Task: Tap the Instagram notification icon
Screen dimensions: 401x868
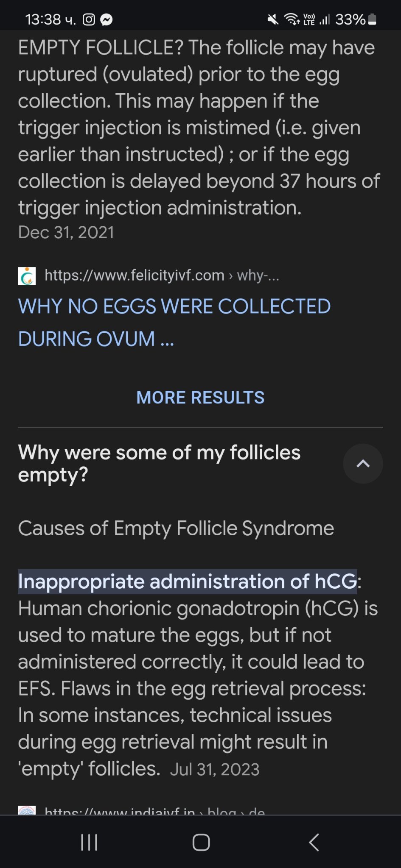Action: [x=89, y=19]
